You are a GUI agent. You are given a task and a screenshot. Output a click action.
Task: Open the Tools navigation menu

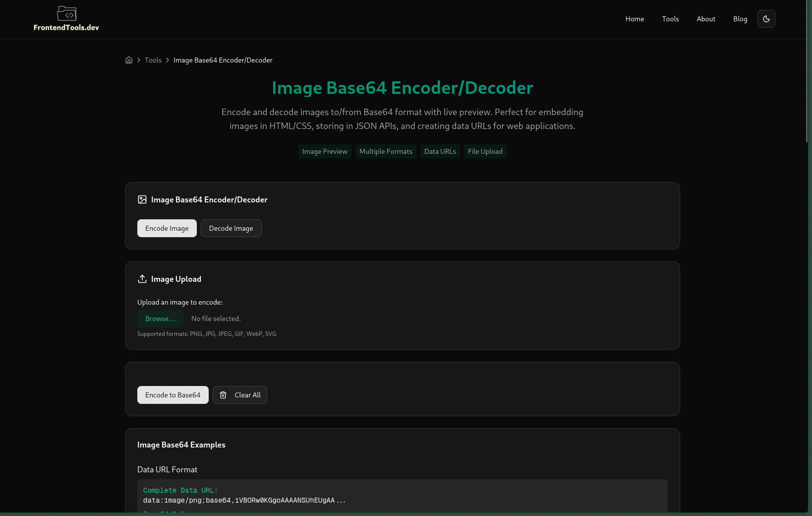pos(670,19)
